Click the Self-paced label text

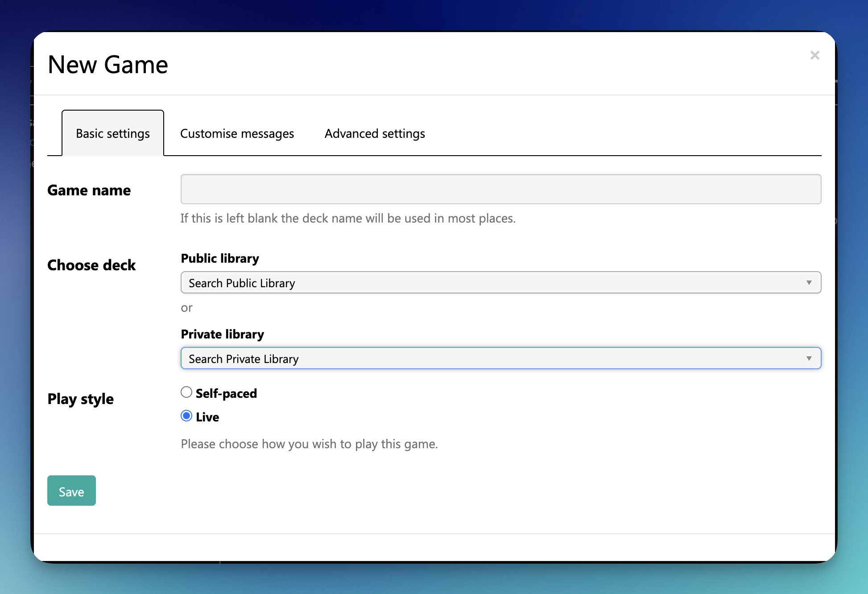[x=226, y=393]
